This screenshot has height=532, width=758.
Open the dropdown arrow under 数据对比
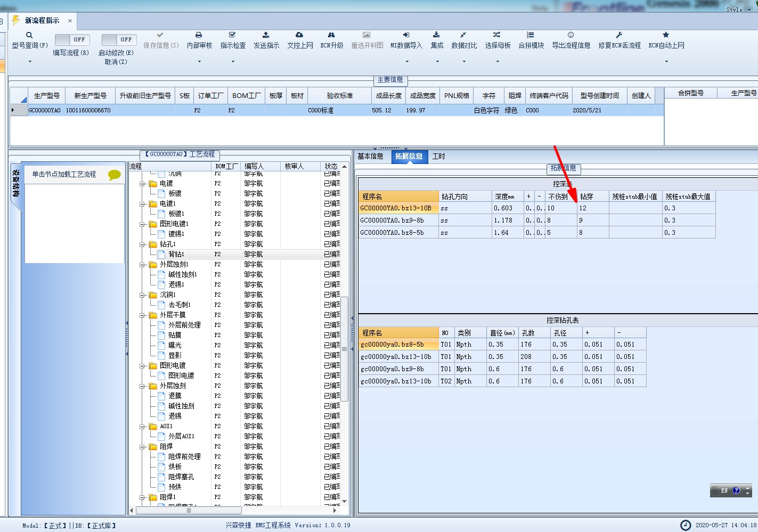point(464,62)
